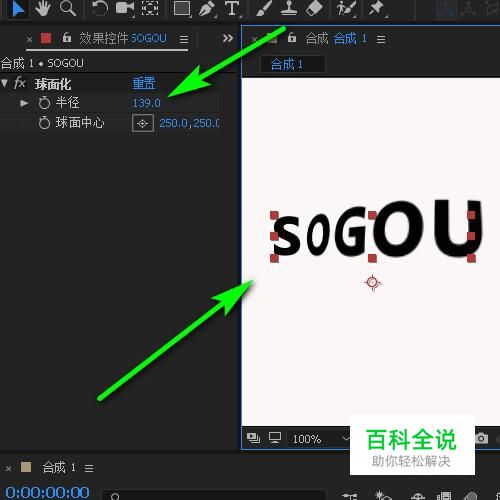Click the 效果控件 SOGOU panel tab
The height and width of the screenshot is (500, 500).
coord(123,39)
